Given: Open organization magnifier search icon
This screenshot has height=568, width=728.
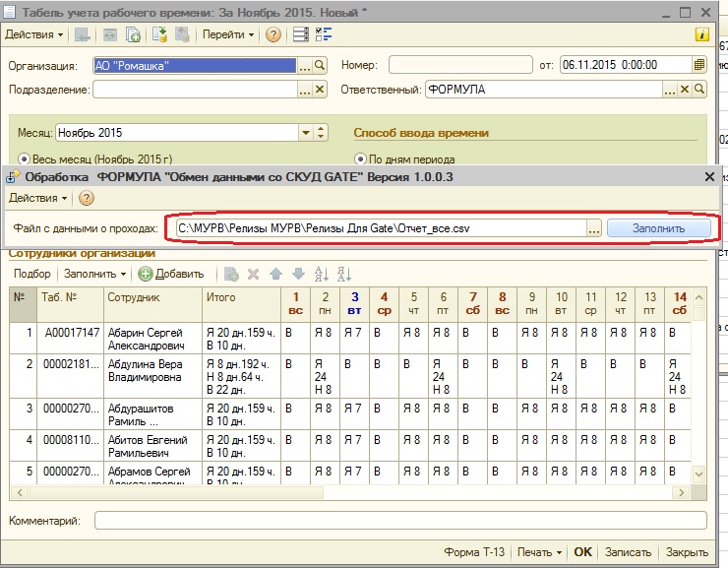Looking at the screenshot, I should coord(320,66).
